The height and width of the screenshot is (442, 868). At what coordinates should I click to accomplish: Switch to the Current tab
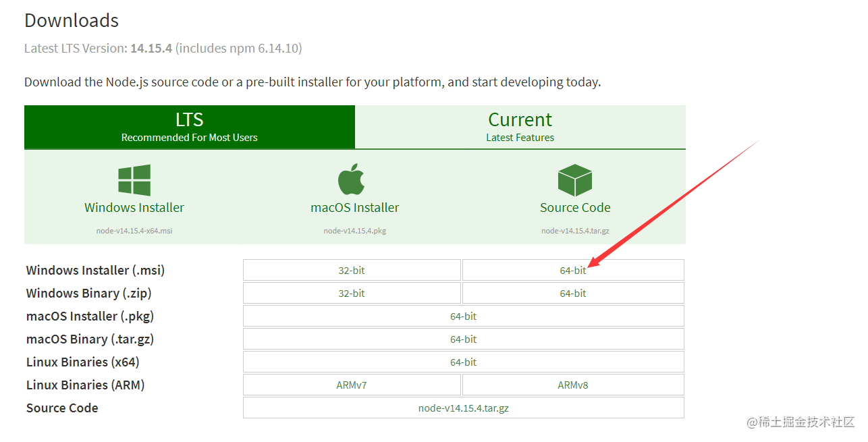[520, 127]
